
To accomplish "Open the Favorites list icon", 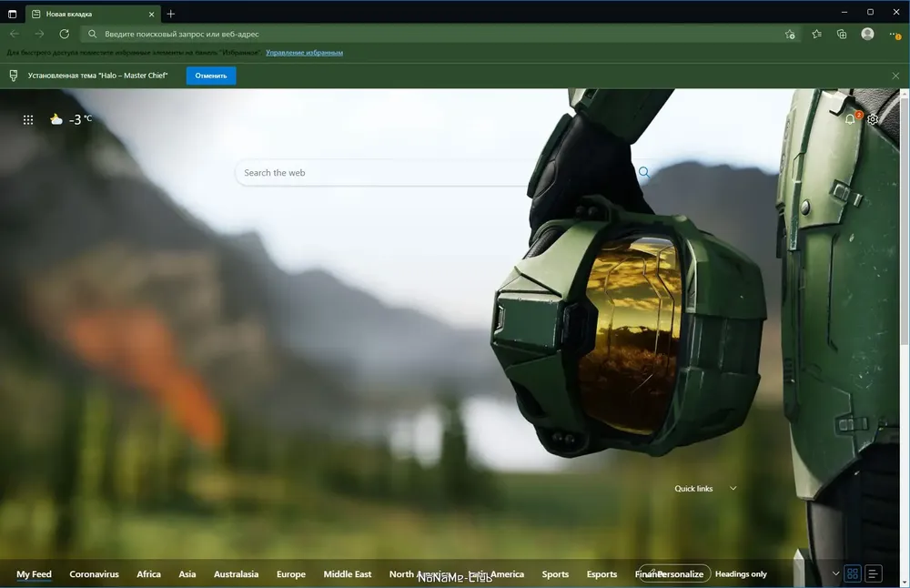I will [816, 35].
